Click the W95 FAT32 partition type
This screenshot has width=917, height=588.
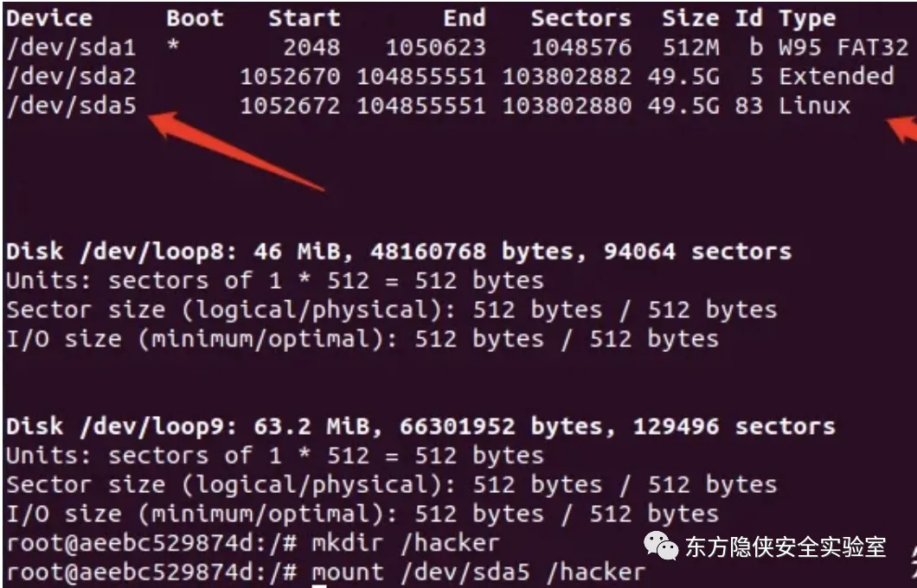pyautogui.click(x=843, y=48)
